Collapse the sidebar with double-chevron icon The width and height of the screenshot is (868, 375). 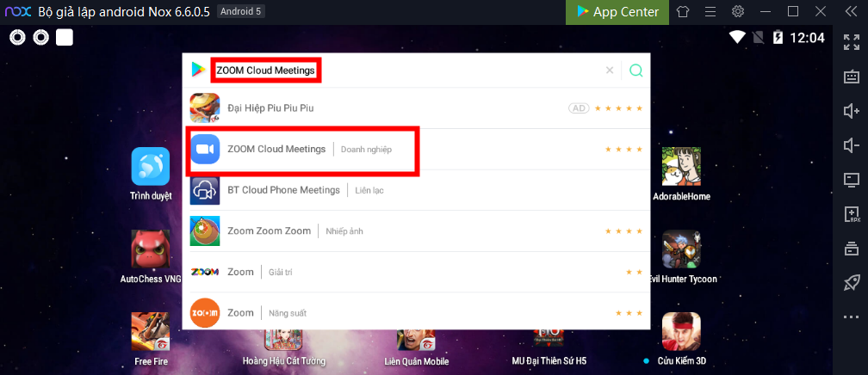[851, 12]
